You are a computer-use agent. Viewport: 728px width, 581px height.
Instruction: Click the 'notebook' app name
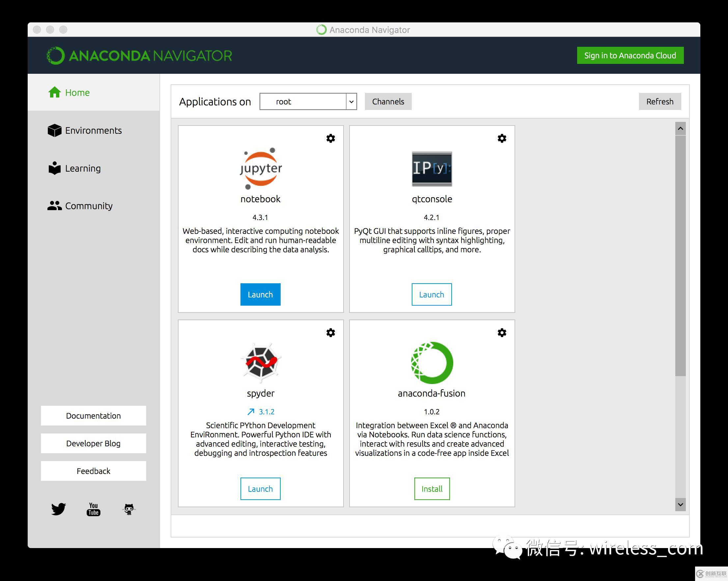pos(260,199)
